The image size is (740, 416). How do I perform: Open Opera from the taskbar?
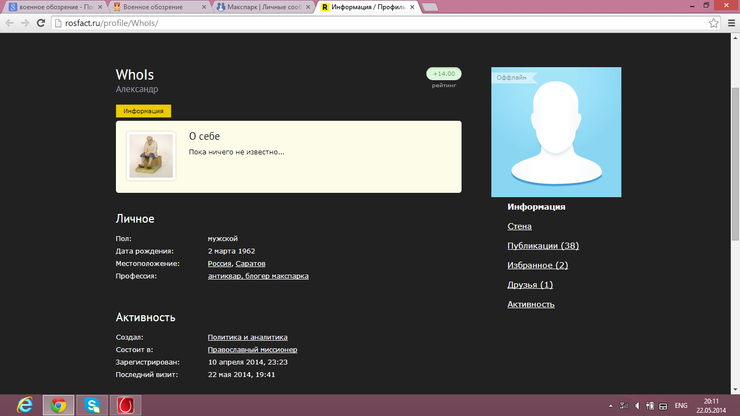pyautogui.click(x=126, y=405)
